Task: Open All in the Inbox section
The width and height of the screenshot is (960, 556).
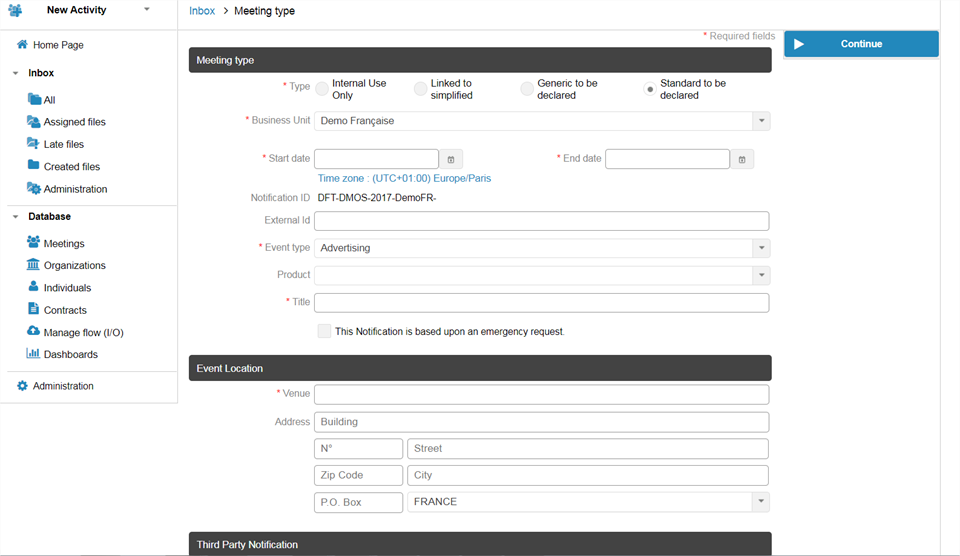Action: point(50,100)
